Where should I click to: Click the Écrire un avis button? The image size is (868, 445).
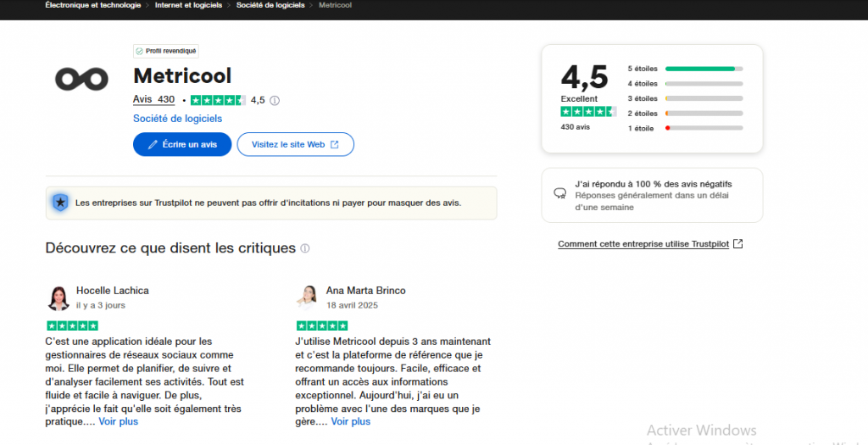(x=182, y=144)
